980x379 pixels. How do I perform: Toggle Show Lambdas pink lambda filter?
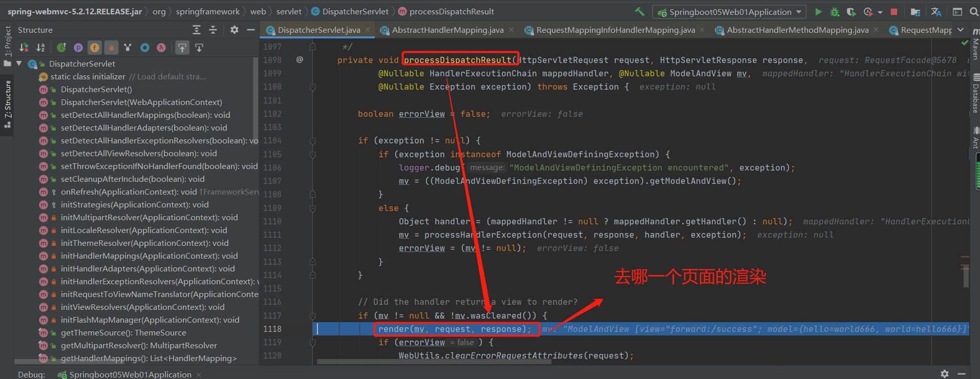161,48
